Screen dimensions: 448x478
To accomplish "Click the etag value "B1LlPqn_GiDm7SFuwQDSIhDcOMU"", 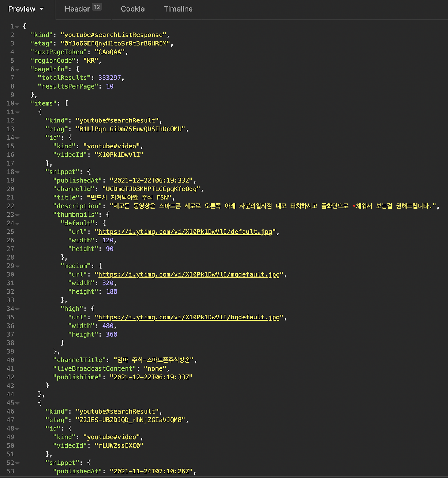I will [x=131, y=129].
